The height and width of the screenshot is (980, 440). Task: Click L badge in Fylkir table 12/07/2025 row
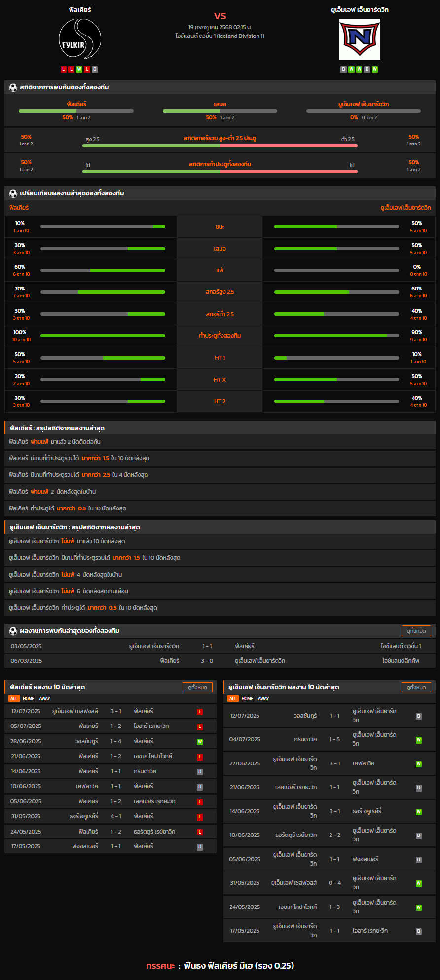click(200, 712)
